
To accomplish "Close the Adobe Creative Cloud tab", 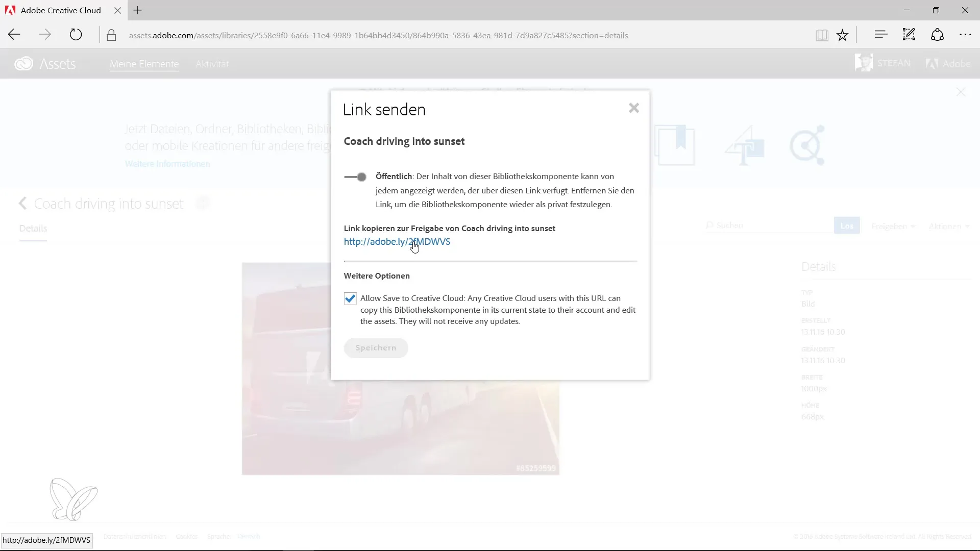I will click(118, 10).
